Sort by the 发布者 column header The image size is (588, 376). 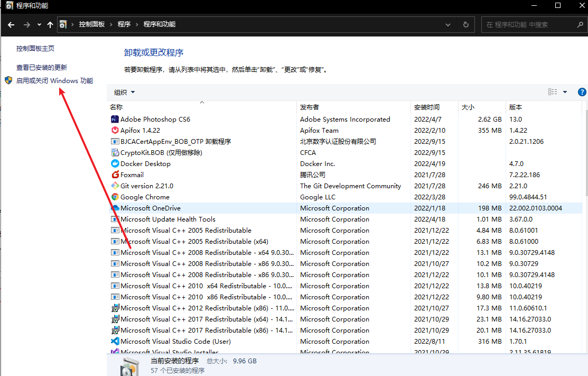[x=353, y=107]
